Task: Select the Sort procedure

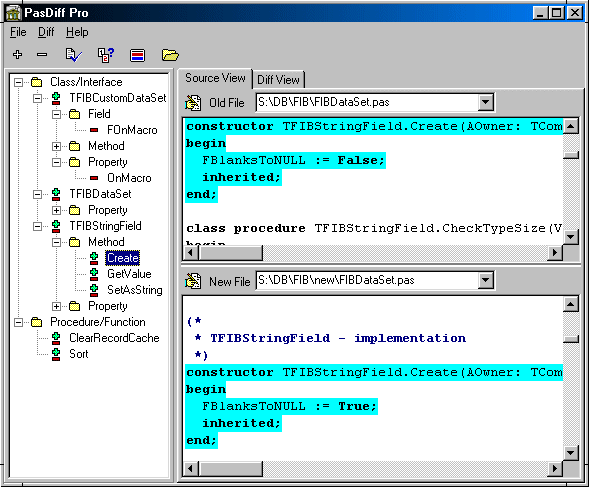Action: point(79,354)
